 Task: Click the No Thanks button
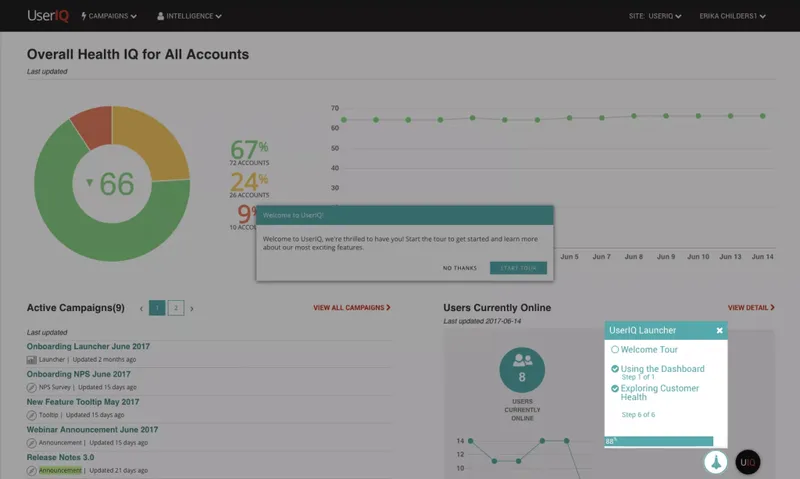coord(460,268)
